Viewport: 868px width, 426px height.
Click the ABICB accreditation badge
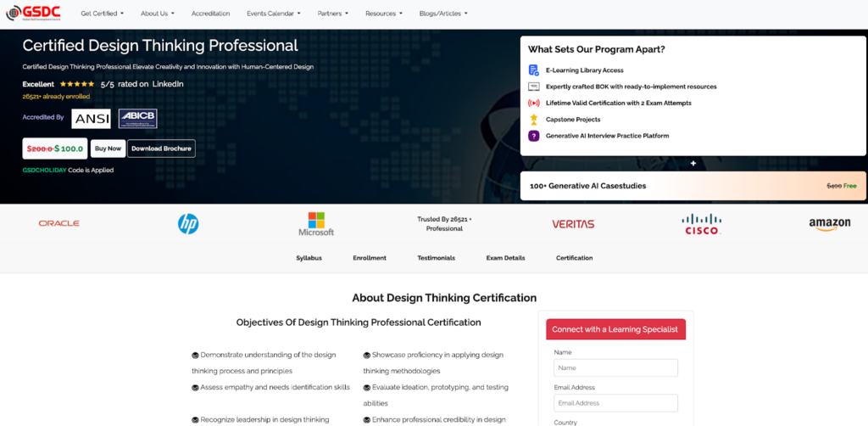(x=138, y=119)
